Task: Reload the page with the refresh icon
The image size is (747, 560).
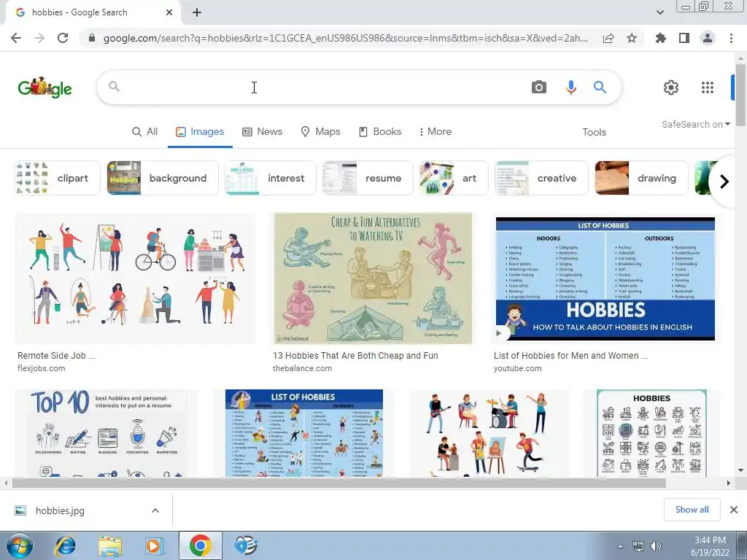Action: click(x=63, y=38)
